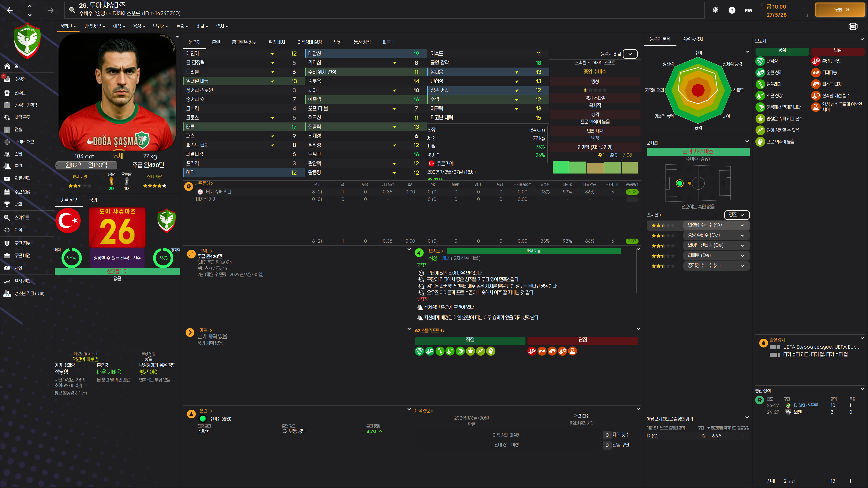Select the 국가 tab under the portrait
Screen dimensions: 868x488
(93, 200)
